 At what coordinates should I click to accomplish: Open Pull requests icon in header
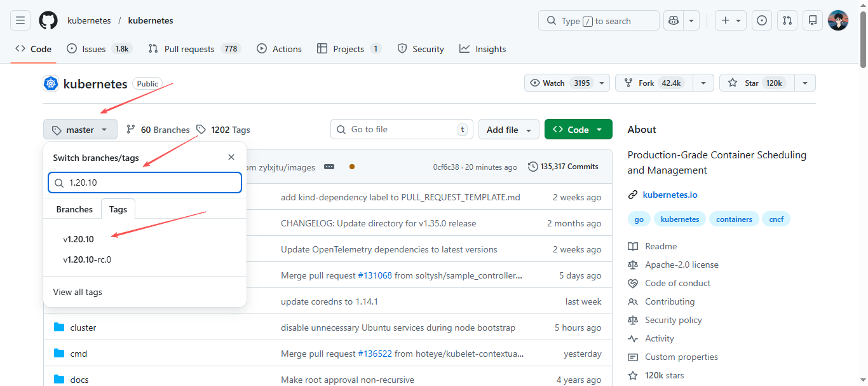point(787,20)
